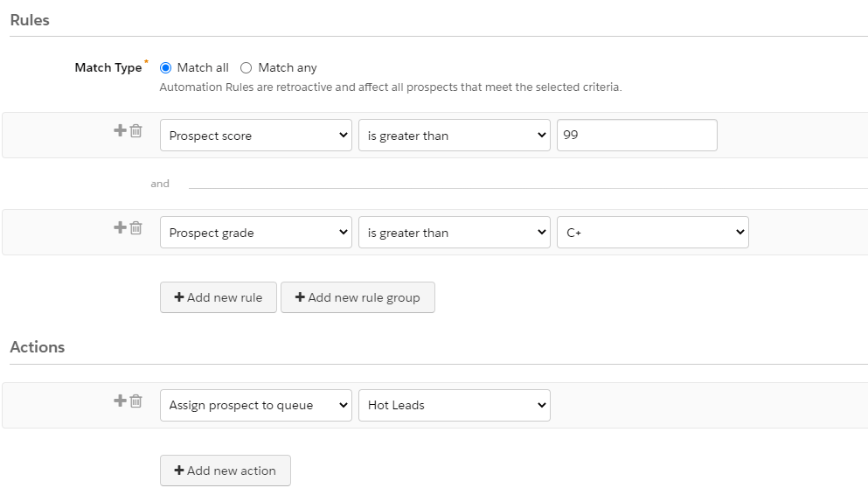This screenshot has height=495, width=868.
Task: Select the Match all radio button
Action: click(x=166, y=67)
